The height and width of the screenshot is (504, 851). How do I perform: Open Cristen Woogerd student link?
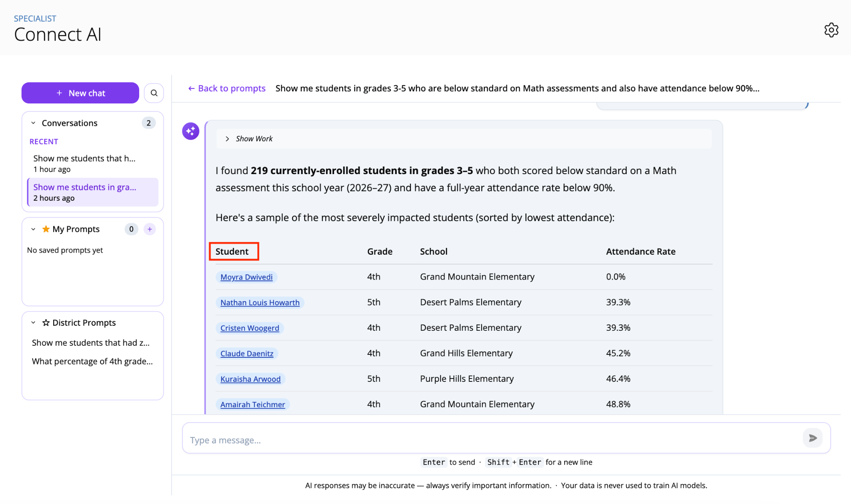[x=250, y=328]
